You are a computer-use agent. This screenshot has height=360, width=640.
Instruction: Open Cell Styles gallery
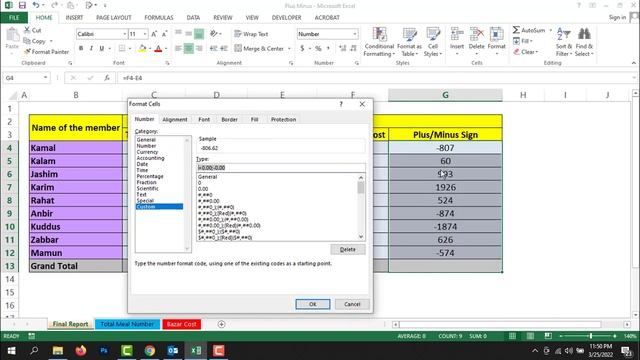pyautogui.click(x=433, y=42)
